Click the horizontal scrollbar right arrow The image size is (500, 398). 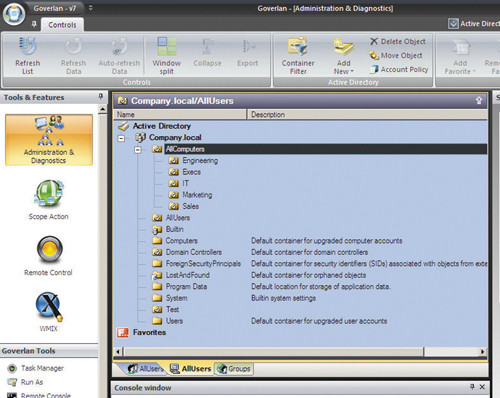point(482,352)
